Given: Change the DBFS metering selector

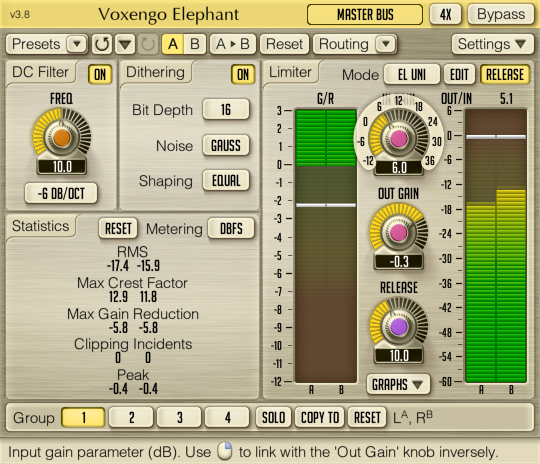Looking at the screenshot, I should (231, 228).
